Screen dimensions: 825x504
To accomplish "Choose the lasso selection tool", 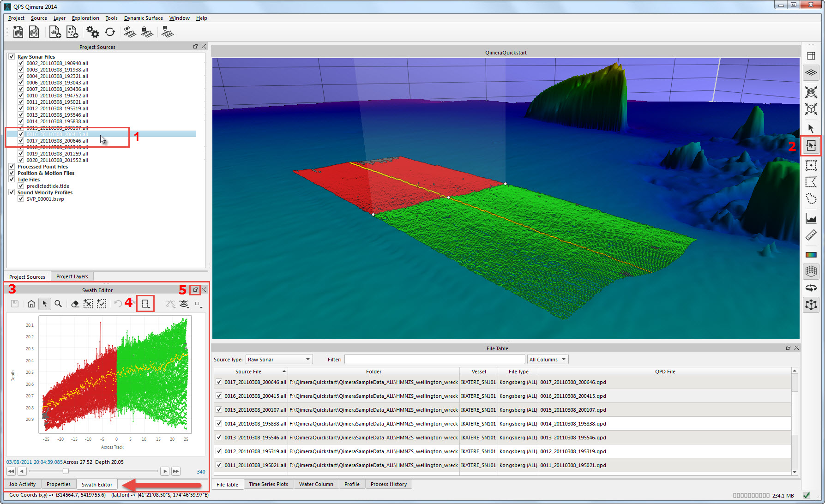I will [x=811, y=199].
